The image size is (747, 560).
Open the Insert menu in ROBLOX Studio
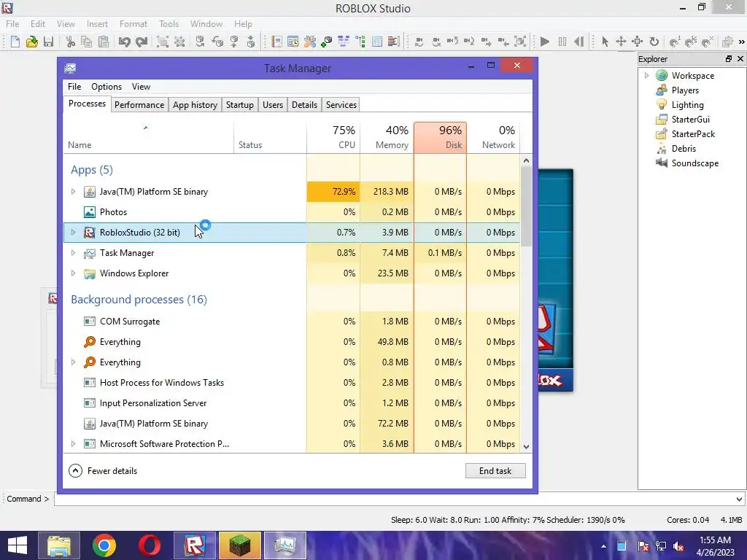tap(97, 24)
